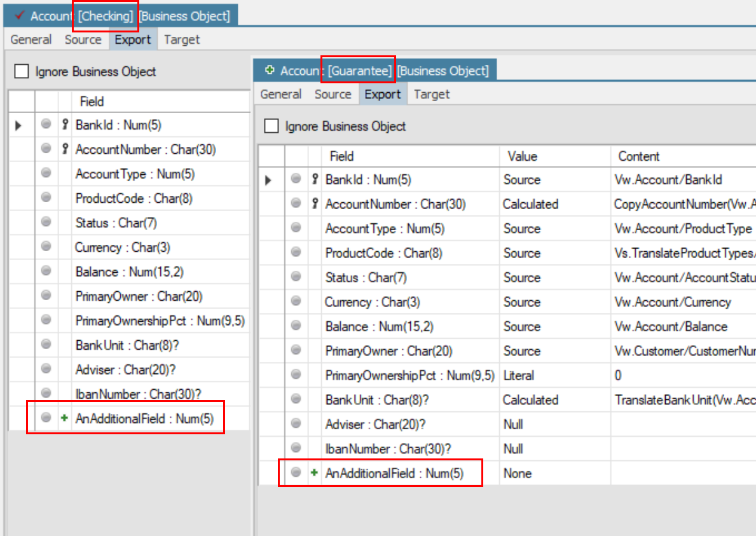Enable Ignore Business Object in Checking panel
Image resolution: width=756 pixels, height=536 pixels.
21,71
